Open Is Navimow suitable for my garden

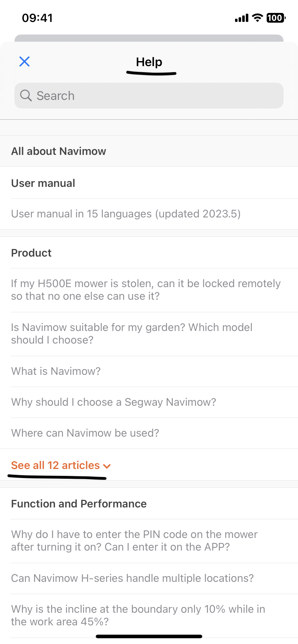coord(132,333)
